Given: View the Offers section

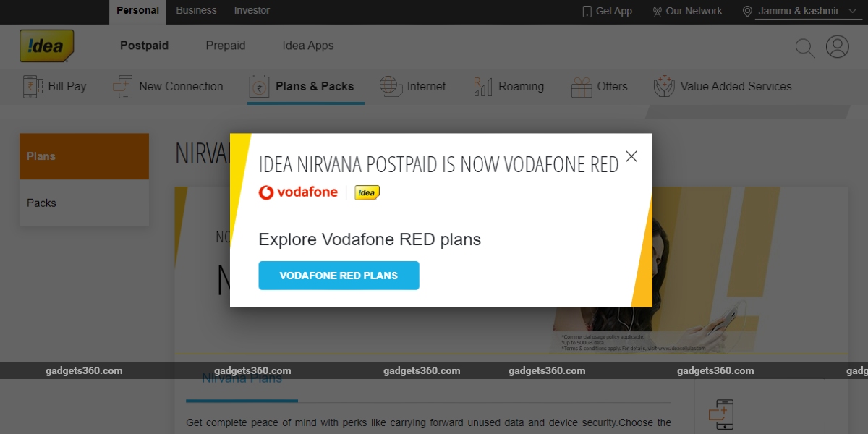Looking at the screenshot, I should tap(599, 87).
